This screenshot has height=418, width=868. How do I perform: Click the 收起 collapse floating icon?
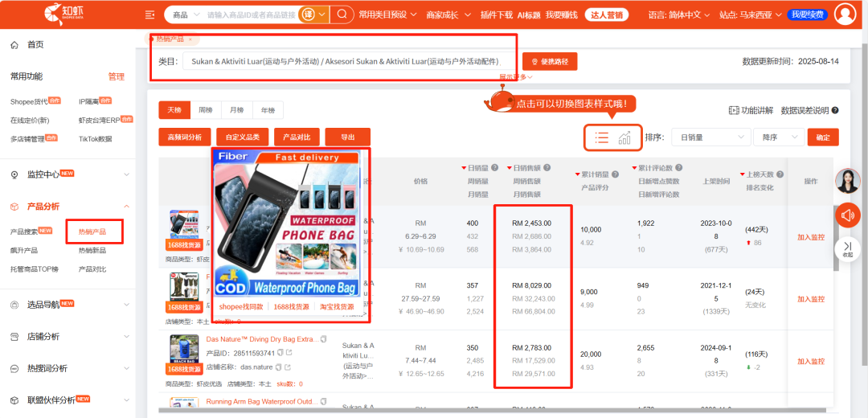tap(848, 248)
